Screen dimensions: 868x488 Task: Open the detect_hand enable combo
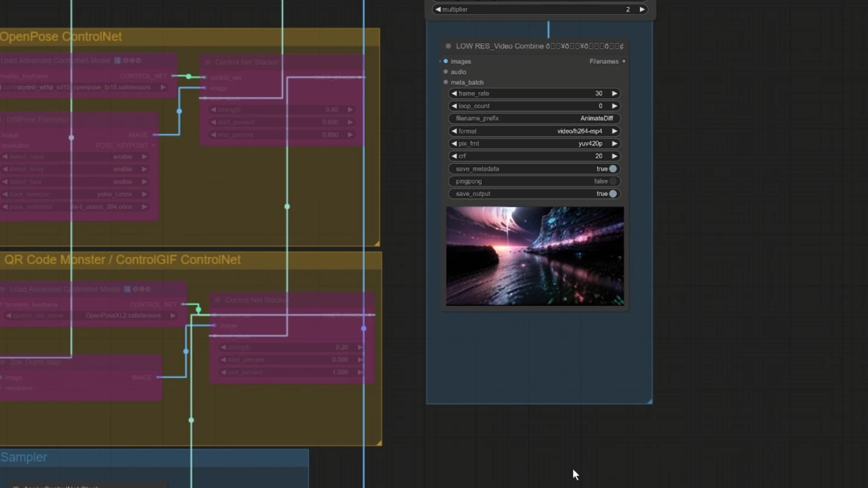click(75, 157)
